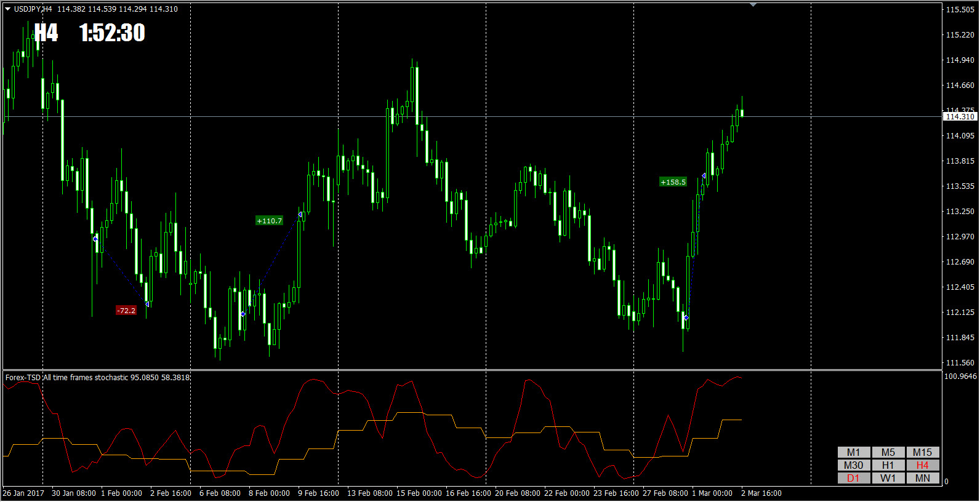Screen dimensions: 980x502
Task: Click the 1:52:30 candle countdown timer
Action: coord(112,33)
